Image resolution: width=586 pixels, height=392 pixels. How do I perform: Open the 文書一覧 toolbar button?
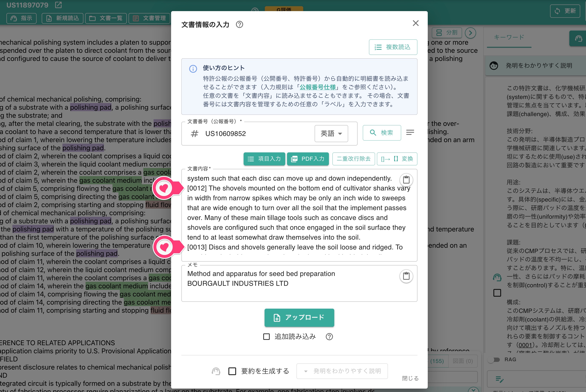pos(106,18)
